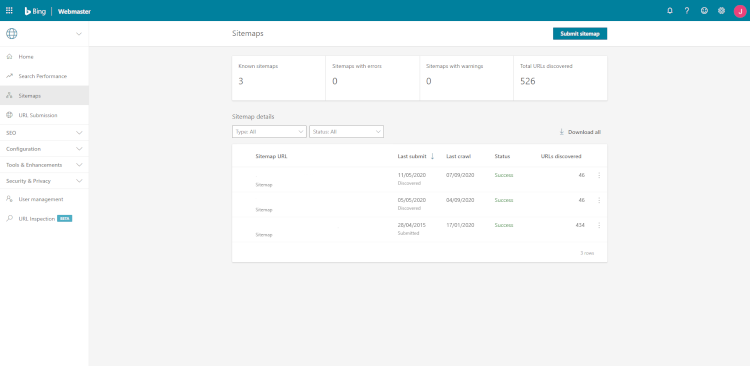Open URL Submission page
This screenshot has width=750, height=366.
(44, 115)
